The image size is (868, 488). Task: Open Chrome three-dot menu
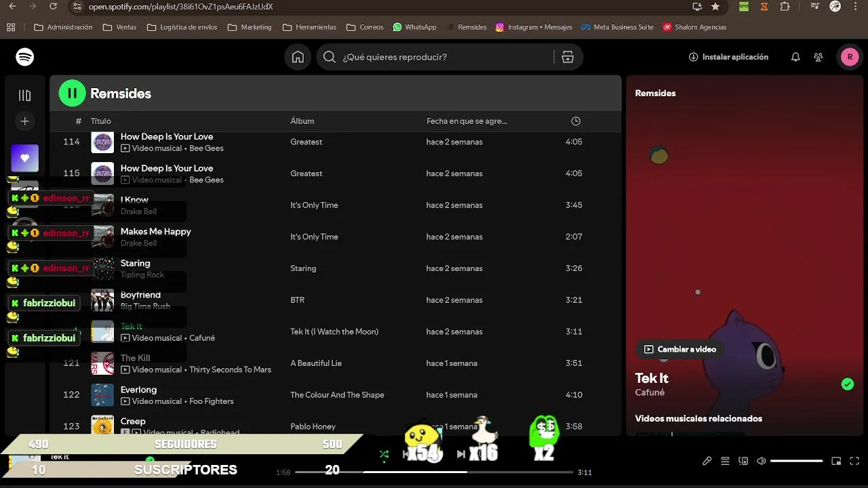pyautogui.click(x=855, y=6)
